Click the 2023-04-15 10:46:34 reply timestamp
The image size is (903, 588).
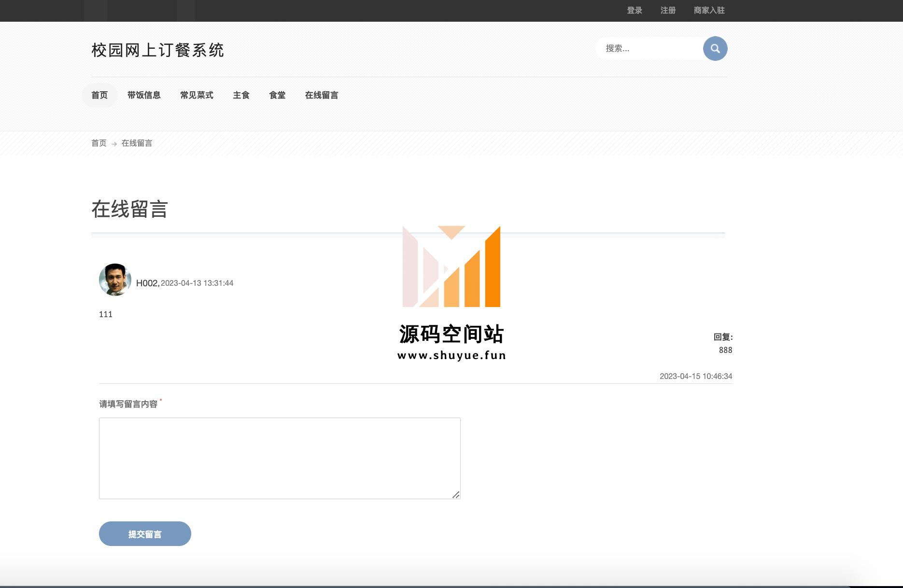pos(696,376)
